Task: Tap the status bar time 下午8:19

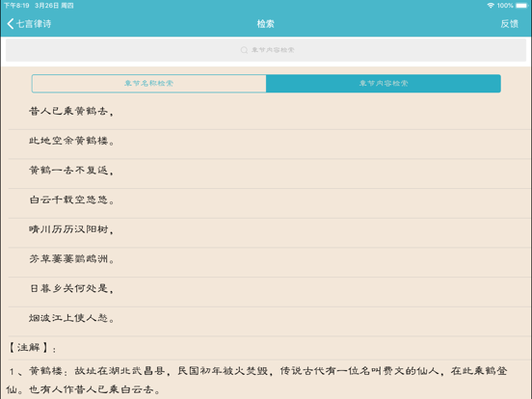Action: (16, 6)
